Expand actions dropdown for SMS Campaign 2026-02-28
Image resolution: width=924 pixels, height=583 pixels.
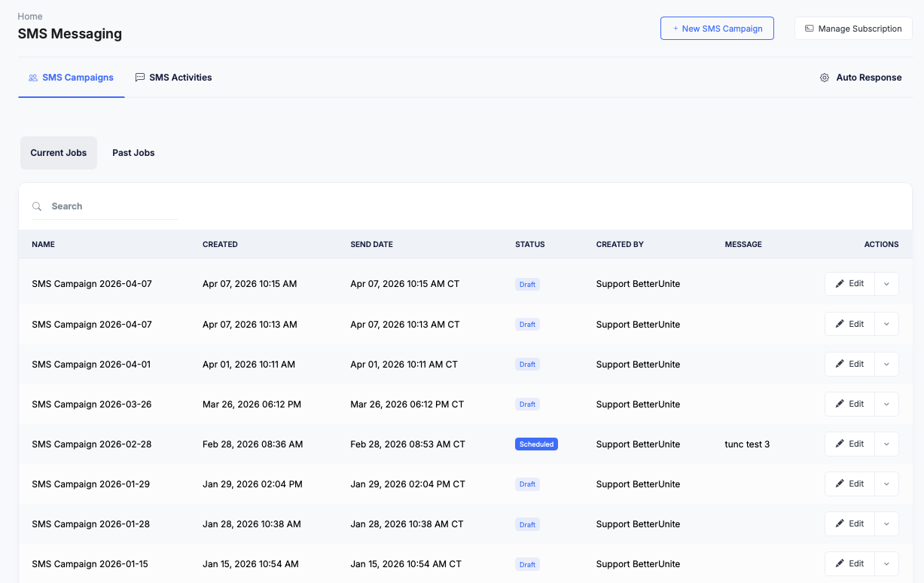click(x=886, y=444)
